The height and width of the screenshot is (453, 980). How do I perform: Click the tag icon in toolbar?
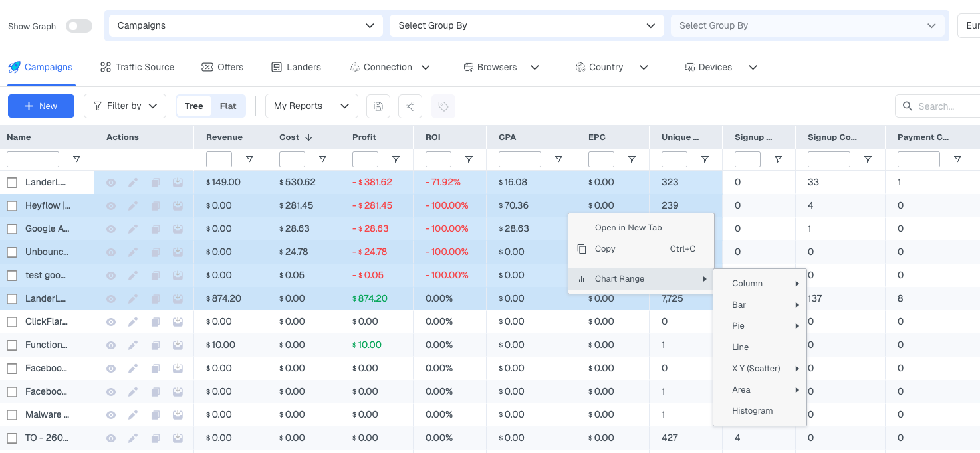[443, 106]
